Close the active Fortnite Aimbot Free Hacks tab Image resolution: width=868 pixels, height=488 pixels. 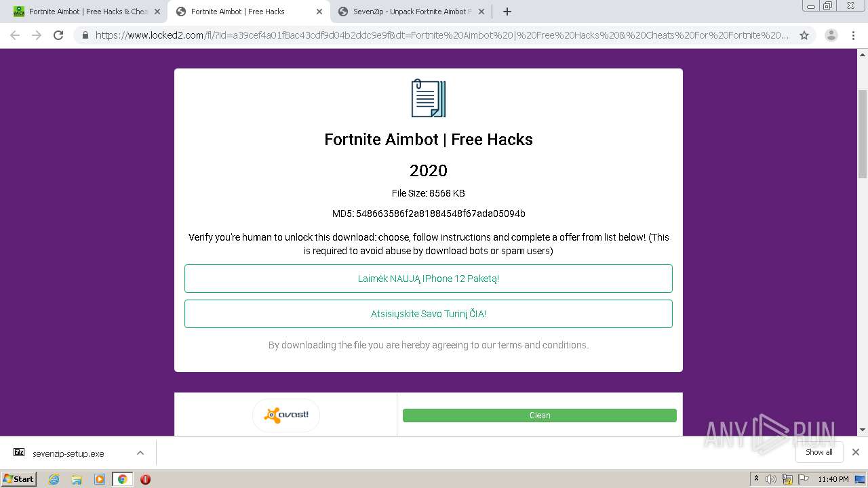tap(319, 12)
